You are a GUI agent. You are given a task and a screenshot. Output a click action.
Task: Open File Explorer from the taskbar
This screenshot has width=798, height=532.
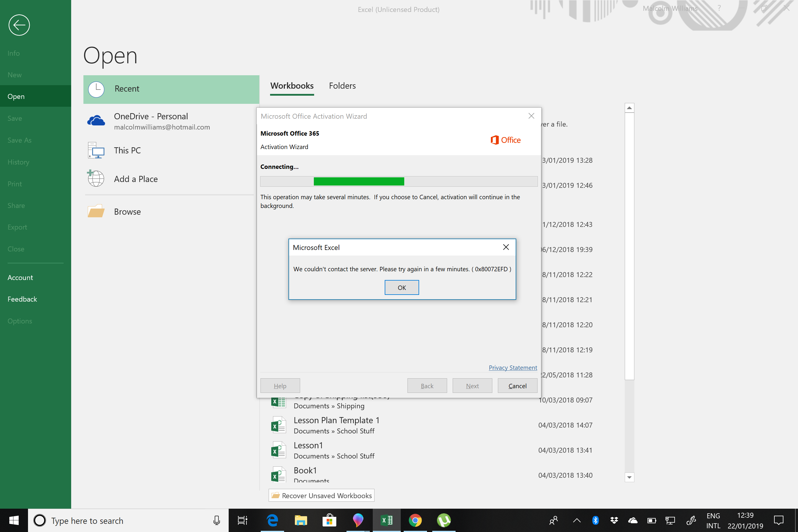point(301,520)
